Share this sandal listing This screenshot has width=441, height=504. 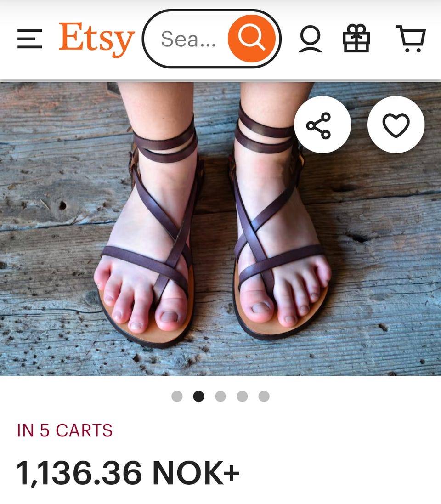pos(322,125)
